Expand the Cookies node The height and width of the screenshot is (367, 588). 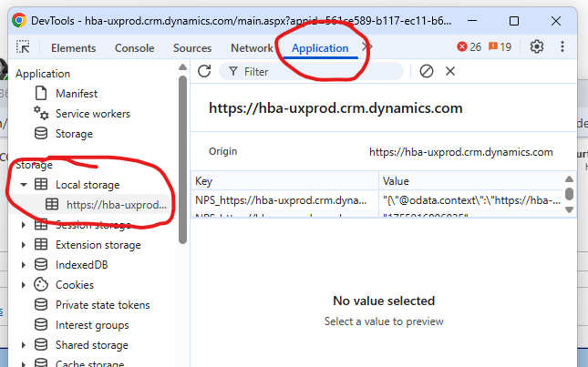[x=24, y=285]
